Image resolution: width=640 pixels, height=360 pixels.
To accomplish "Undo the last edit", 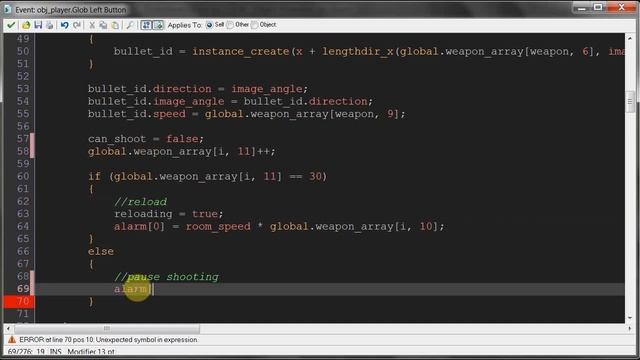I will click(x=64, y=25).
